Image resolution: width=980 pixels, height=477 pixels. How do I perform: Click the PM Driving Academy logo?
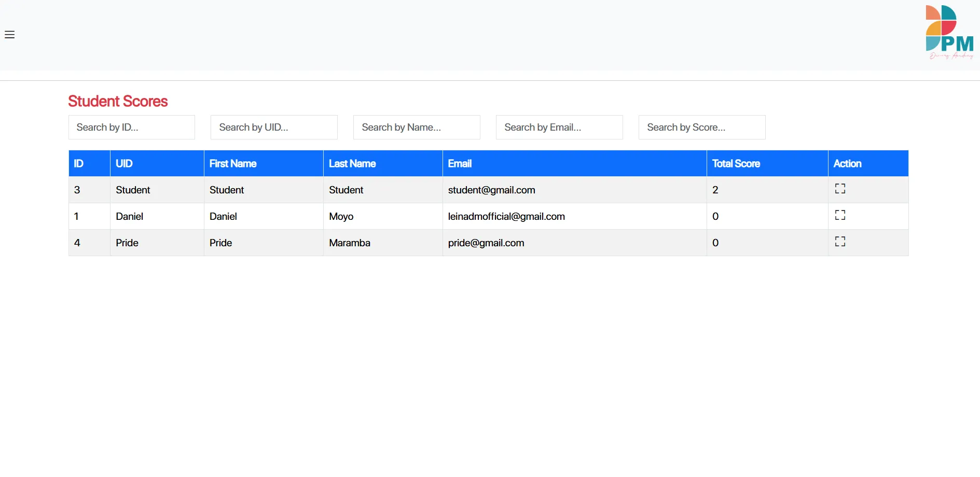coord(949,32)
